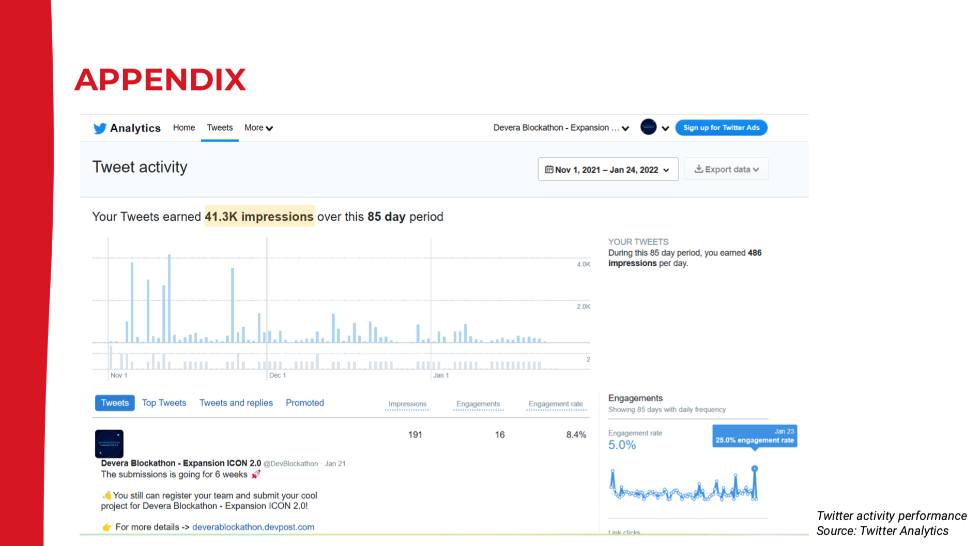Switch to Tweets and replies tab
This screenshot has width=980, height=546.
pos(236,403)
